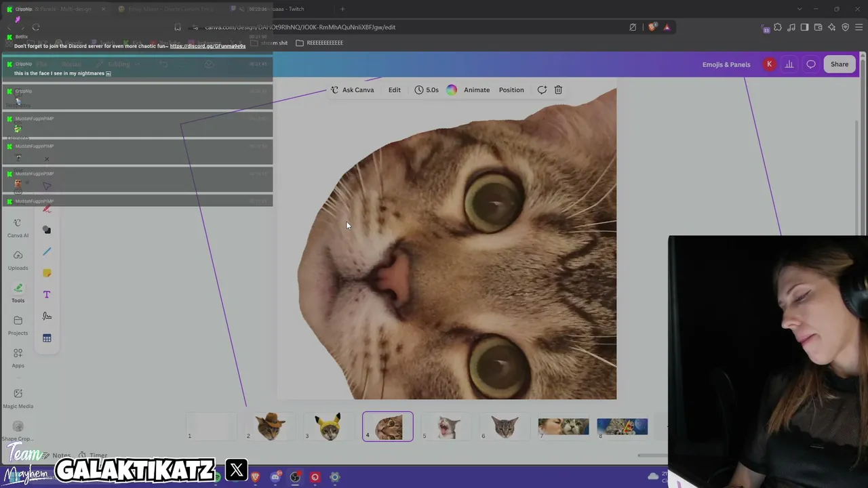Open OBS from the taskbar
The width and height of the screenshot is (868, 488).
pos(295,477)
